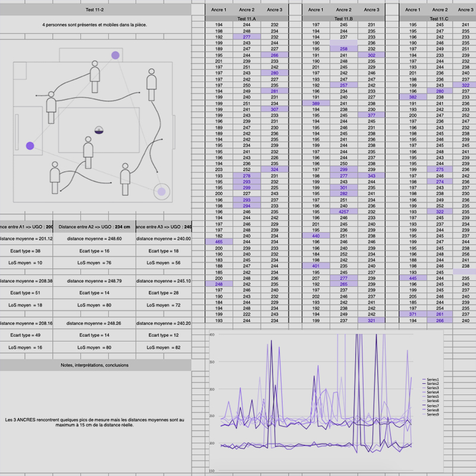This screenshot has height=476, width=476.
Task: Select the outlier cell with value 4257
Action: pos(344,212)
